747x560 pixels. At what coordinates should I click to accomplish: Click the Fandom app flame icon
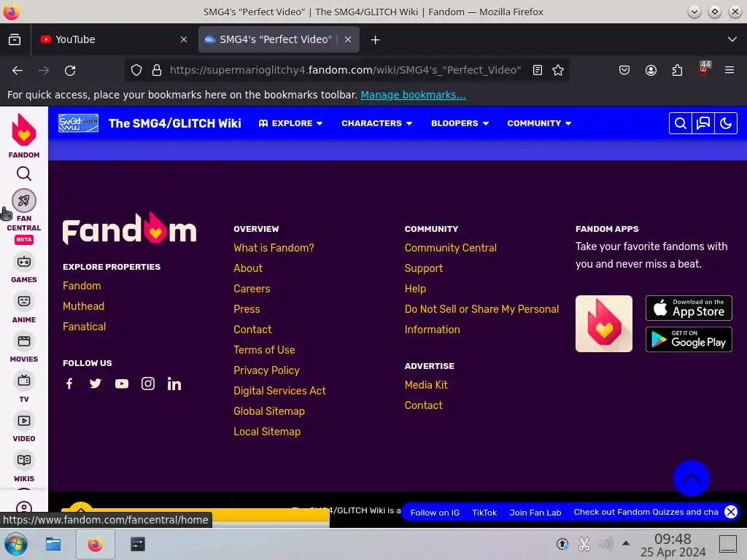[x=603, y=324]
